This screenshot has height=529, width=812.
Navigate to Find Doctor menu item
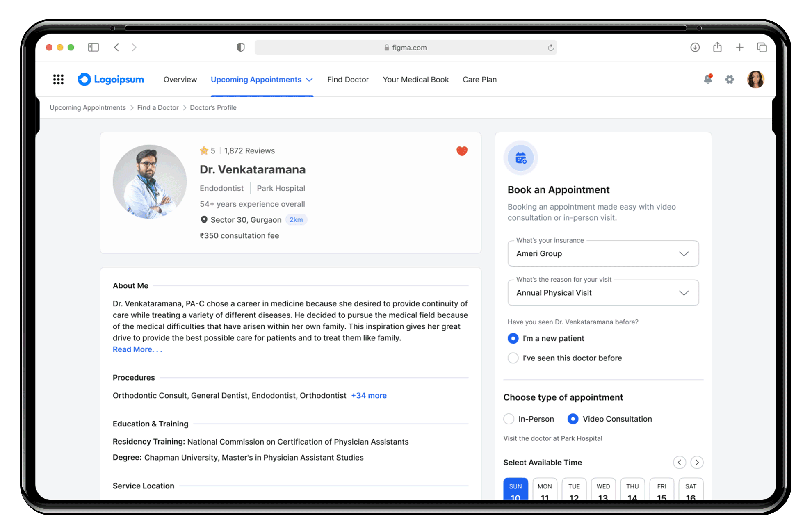(349, 80)
